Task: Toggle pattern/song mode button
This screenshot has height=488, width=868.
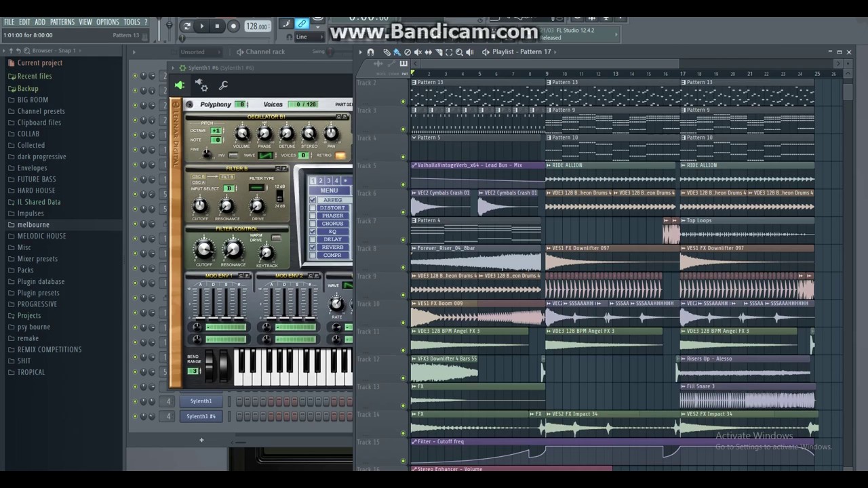Action: coord(186,26)
